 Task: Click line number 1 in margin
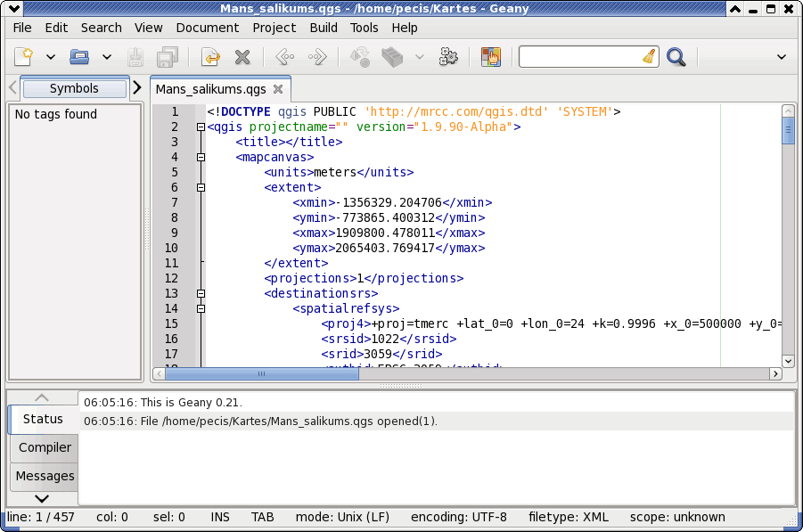tap(175, 111)
